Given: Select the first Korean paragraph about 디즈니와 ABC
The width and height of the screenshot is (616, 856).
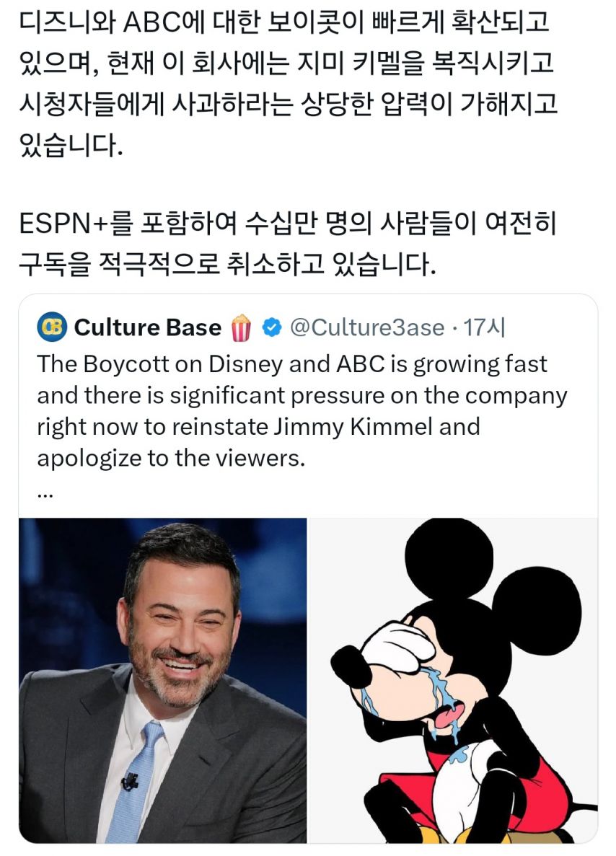Looking at the screenshot, I should click(288, 84).
